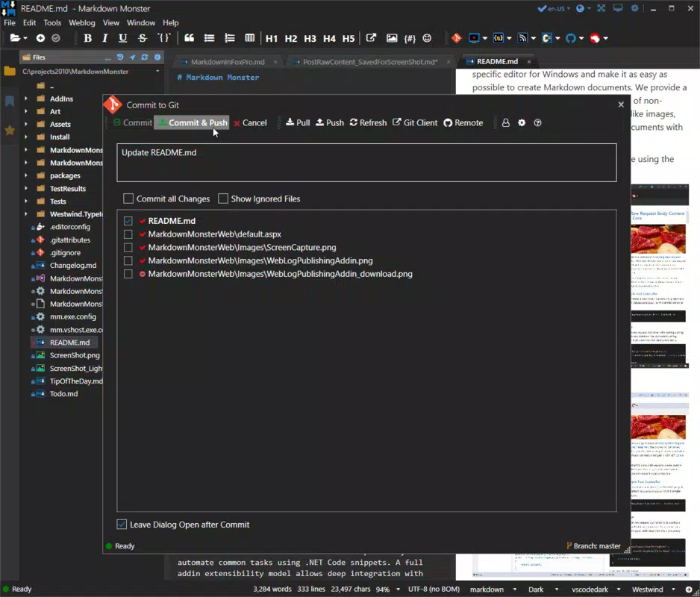Image resolution: width=700 pixels, height=597 pixels.
Task: Click Refresh in the Git dialog
Action: [x=369, y=123]
